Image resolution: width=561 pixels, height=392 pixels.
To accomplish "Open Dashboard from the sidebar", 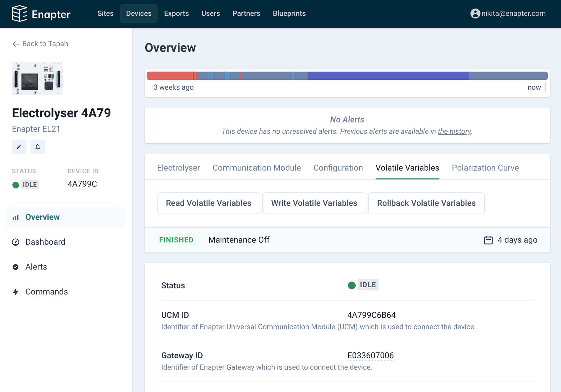I will click(x=45, y=242).
